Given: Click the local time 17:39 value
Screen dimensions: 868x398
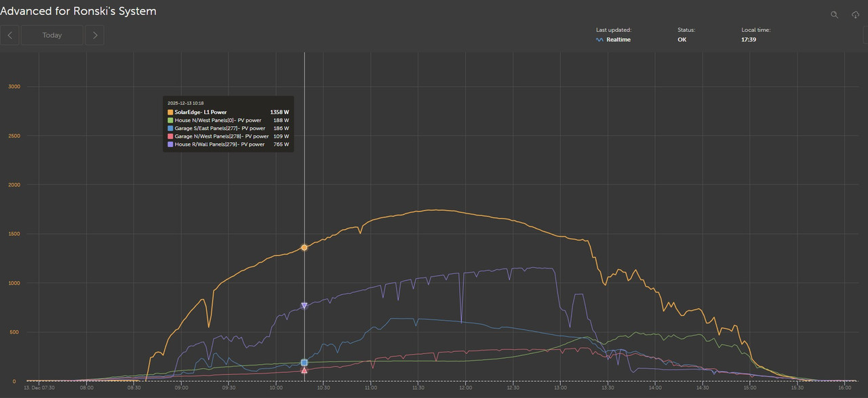Looking at the screenshot, I should coord(749,40).
